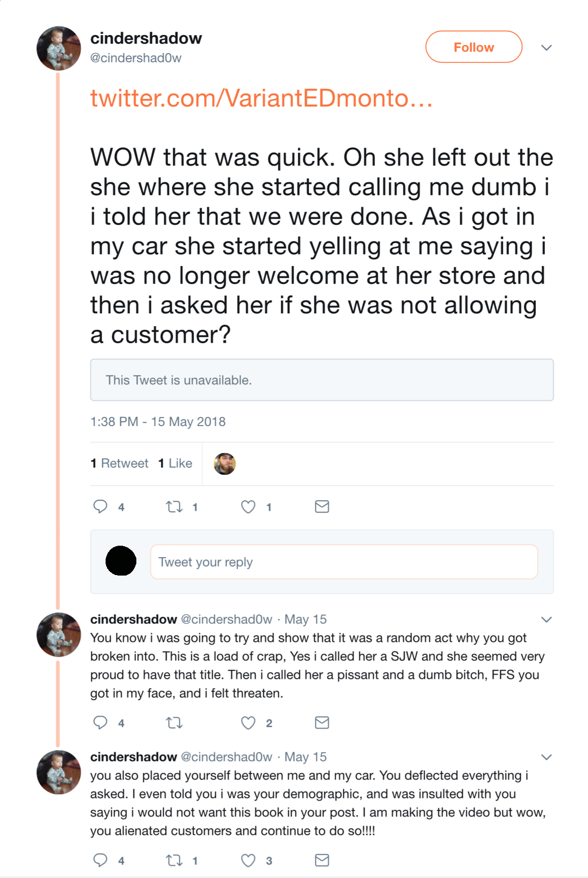The width and height of the screenshot is (588, 878).
Task: Reply to the 'random act' tweet
Action: 100,722
